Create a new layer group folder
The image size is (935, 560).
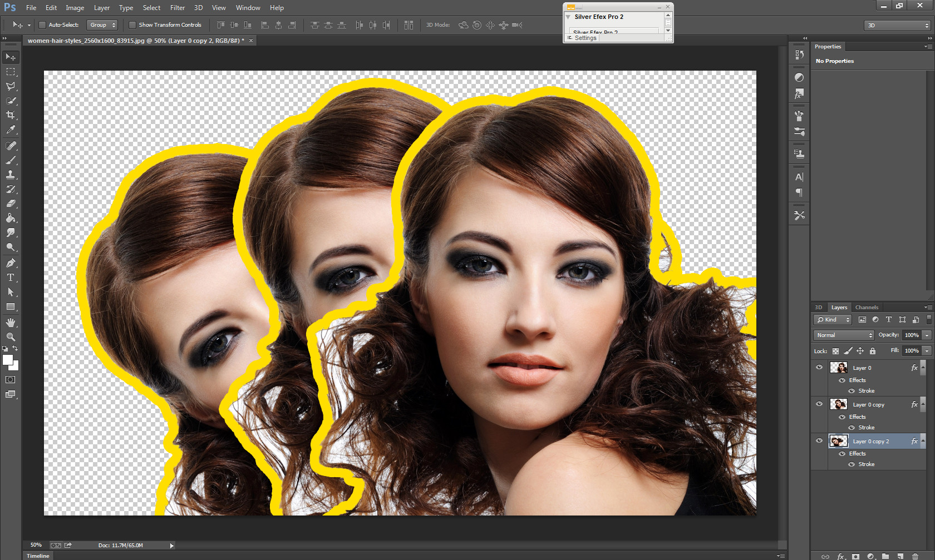click(885, 556)
